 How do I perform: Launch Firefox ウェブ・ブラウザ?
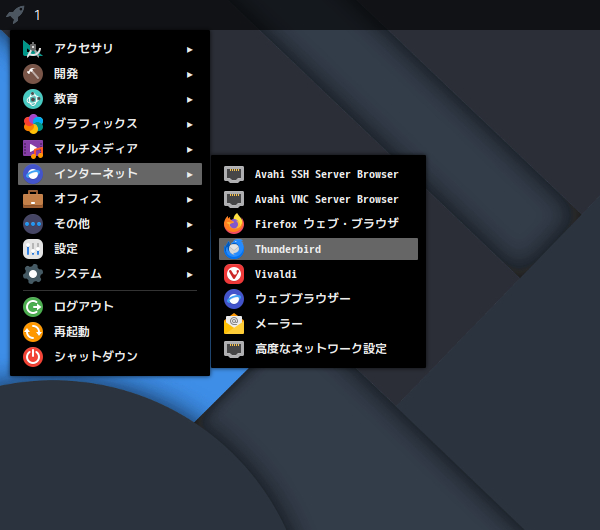[x=318, y=224]
